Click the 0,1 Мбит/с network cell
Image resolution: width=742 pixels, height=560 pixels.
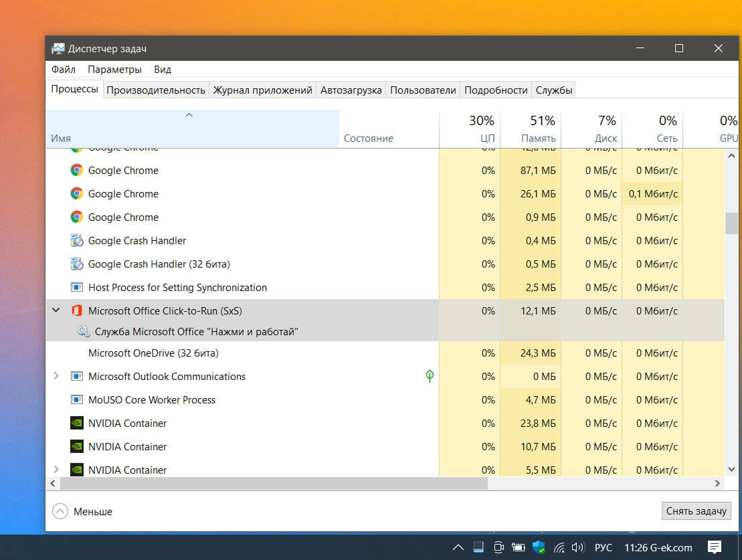652,193
